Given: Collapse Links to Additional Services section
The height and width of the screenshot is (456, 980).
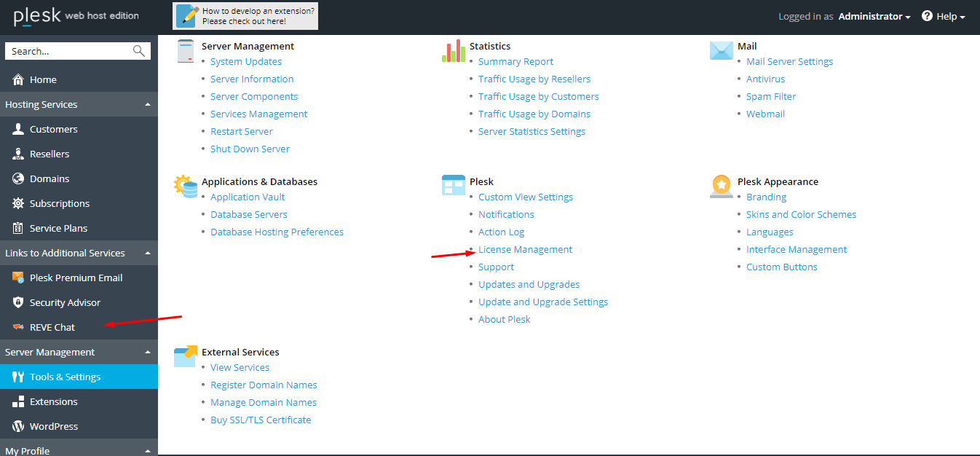Looking at the screenshot, I should 148,253.
